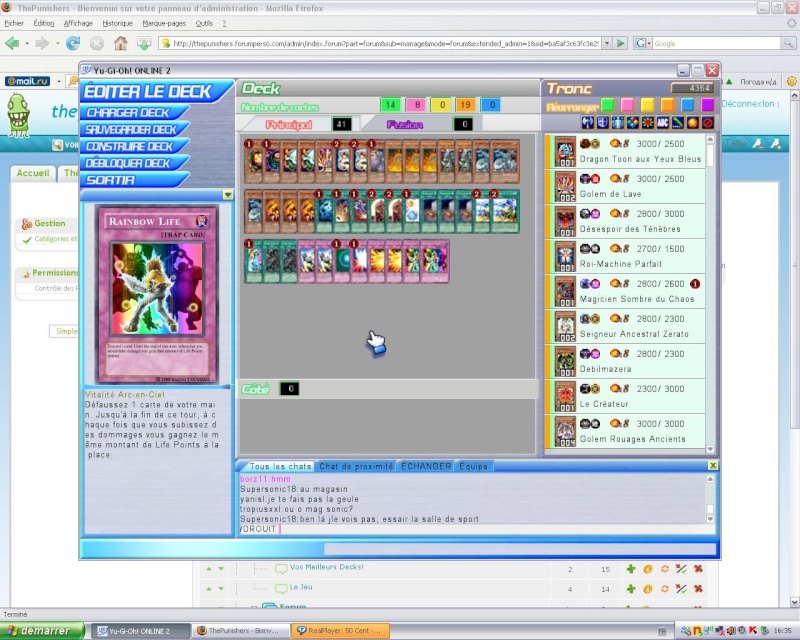Screen dimensions: 800x640
Task: Open the Affichage menu
Action: [78, 23]
